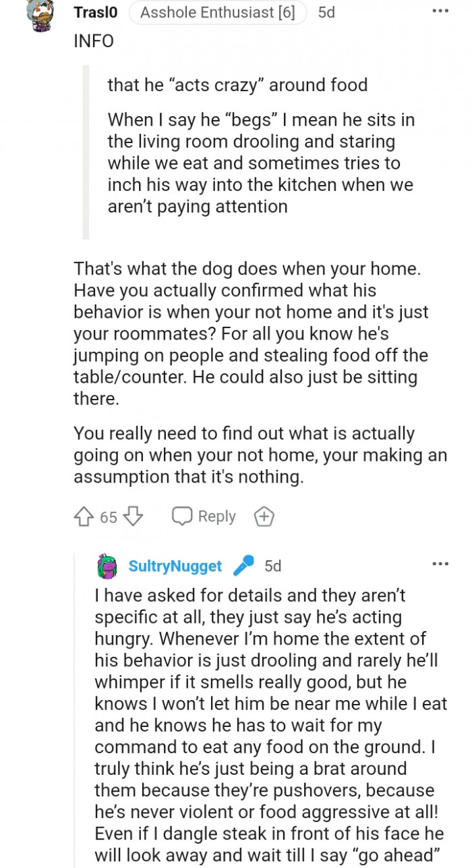The height and width of the screenshot is (868, 472).
Task: Open Trasl0's comment three-dot options menu
Action: coord(440,11)
